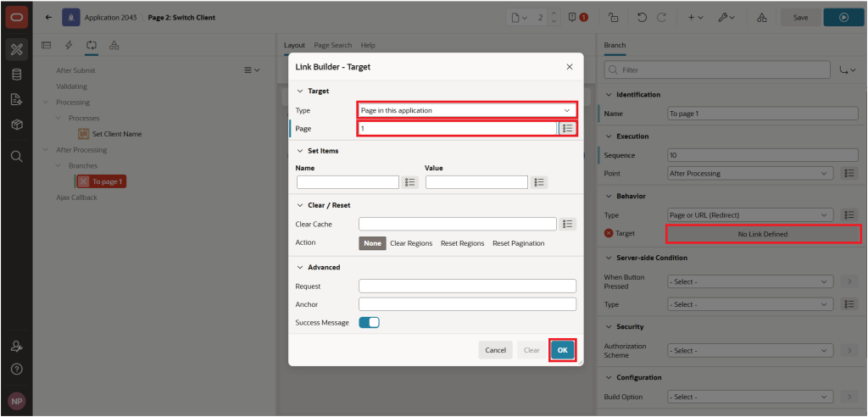Viewport: 868px width, 417px height.
Task: Open the Help question mark icon
Action: pos(16,369)
